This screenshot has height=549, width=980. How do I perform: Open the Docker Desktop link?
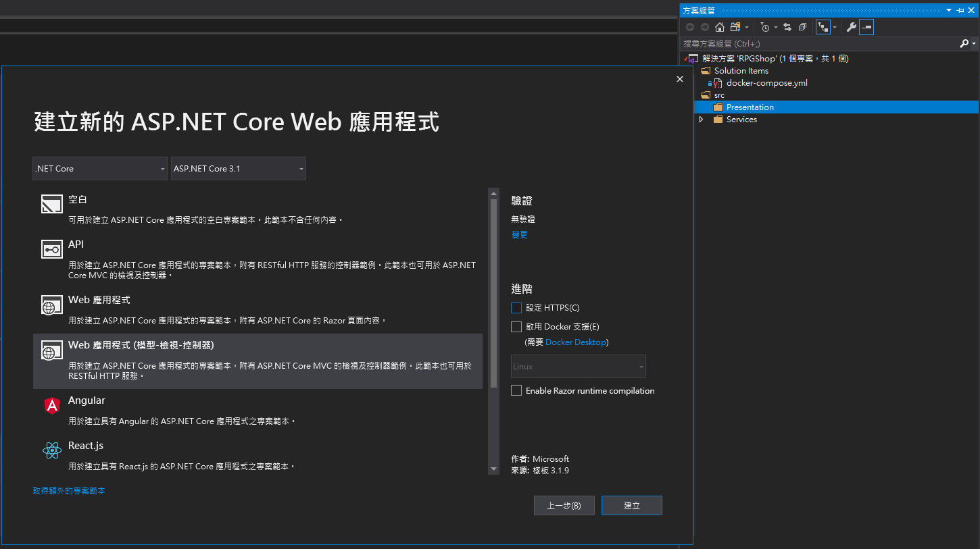(x=576, y=342)
